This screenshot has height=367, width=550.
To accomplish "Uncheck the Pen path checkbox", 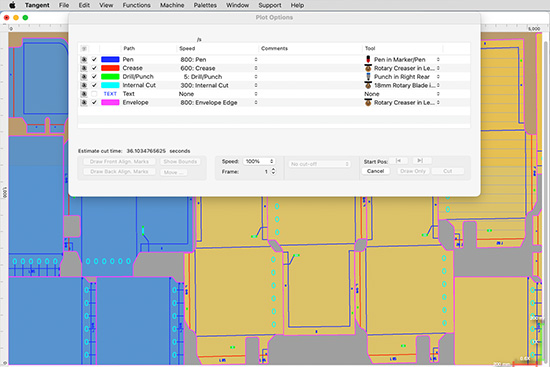I will pyautogui.click(x=94, y=59).
